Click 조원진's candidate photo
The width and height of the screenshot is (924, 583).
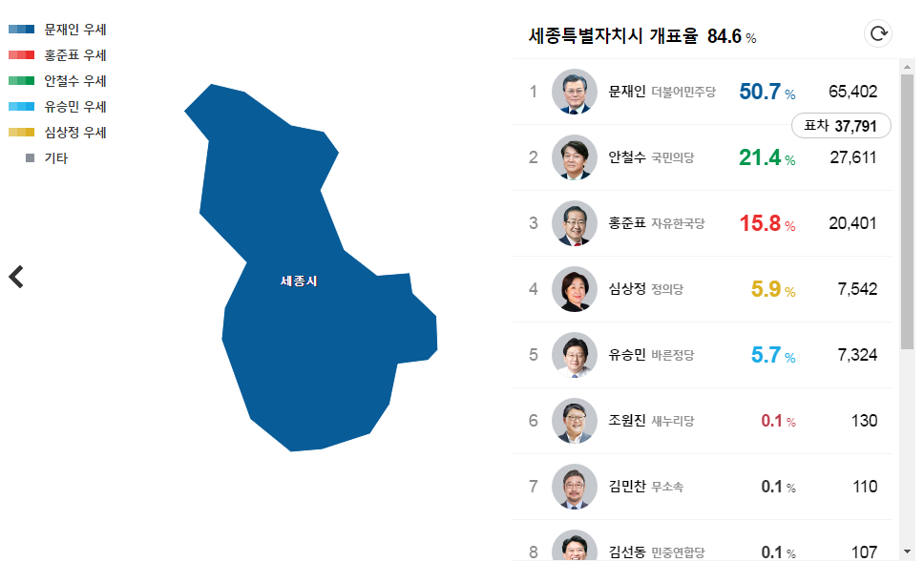coord(575,420)
